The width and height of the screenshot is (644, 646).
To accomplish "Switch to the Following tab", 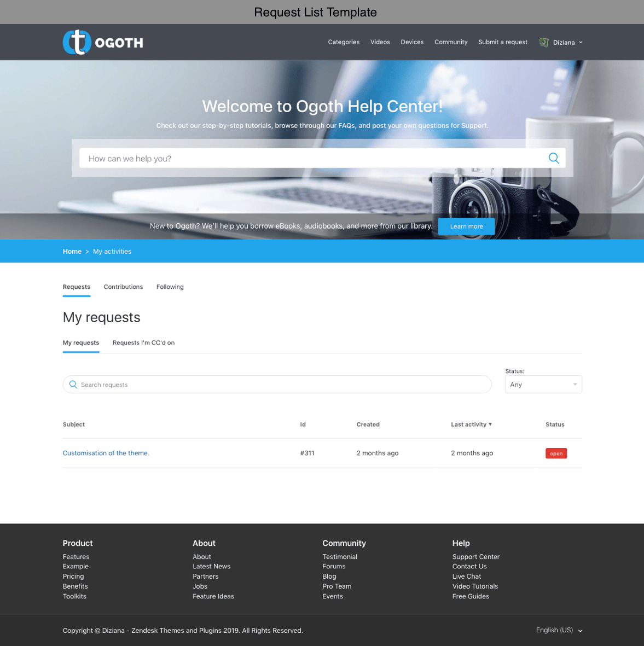I will pos(170,287).
